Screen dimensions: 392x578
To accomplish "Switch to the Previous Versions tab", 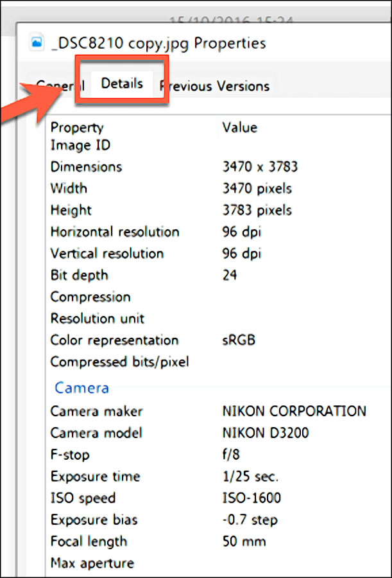I will click(x=214, y=86).
